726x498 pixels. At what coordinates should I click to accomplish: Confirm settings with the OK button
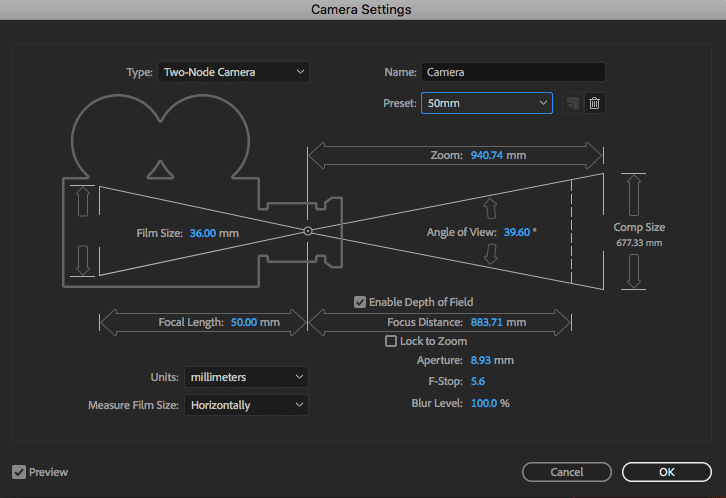(x=667, y=472)
